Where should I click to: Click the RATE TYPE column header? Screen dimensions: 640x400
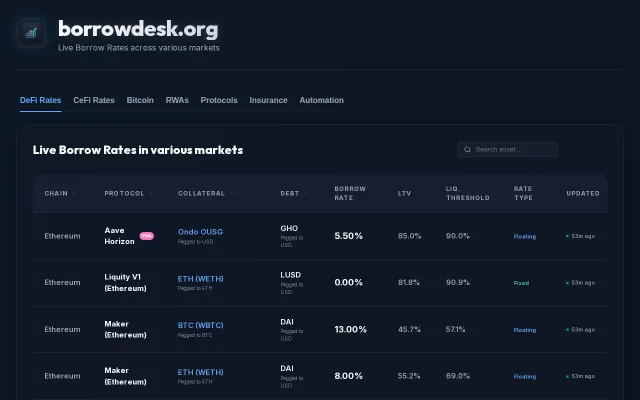click(x=523, y=193)
